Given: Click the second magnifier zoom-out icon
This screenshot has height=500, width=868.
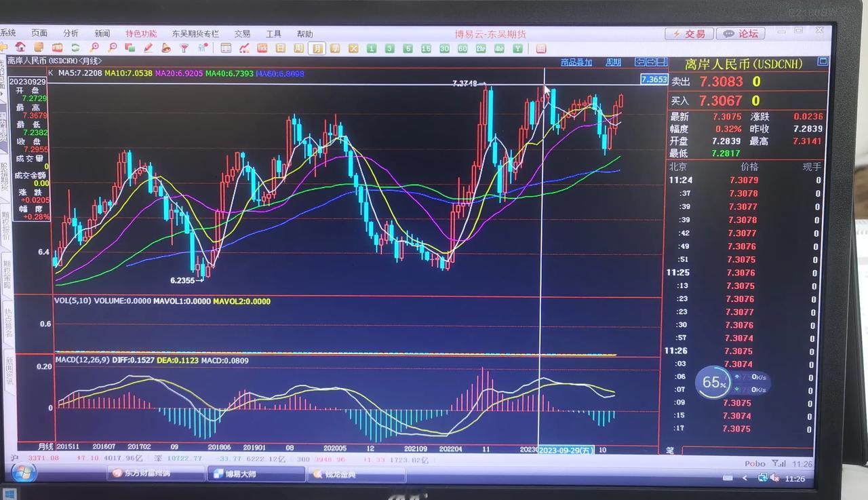Looking at the screenshot, I should (113, 47).
